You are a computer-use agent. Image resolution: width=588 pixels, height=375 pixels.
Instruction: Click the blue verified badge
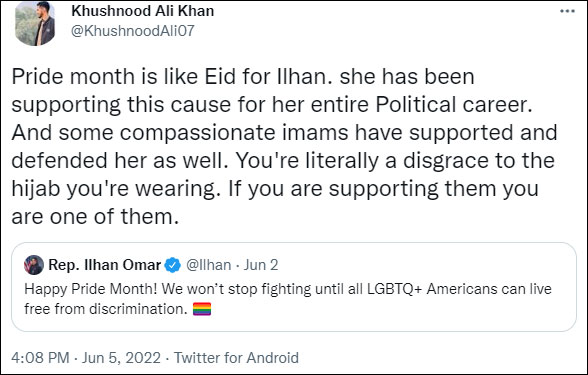172,265
